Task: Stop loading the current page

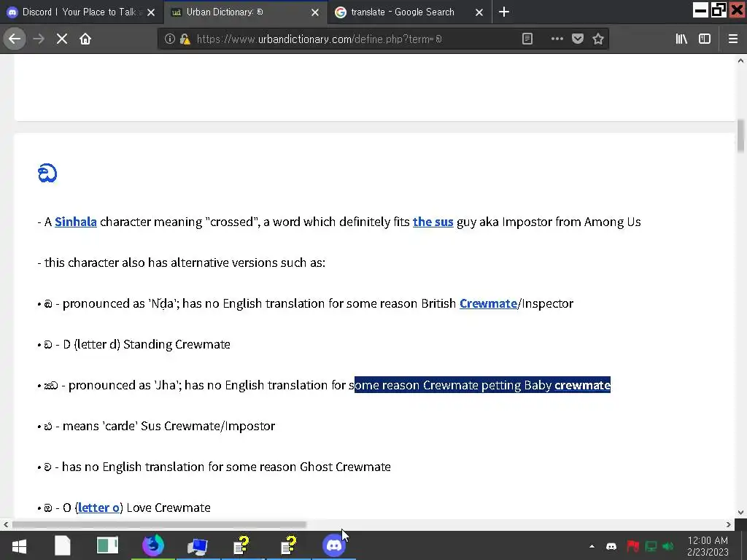Action: pos(62,39)
